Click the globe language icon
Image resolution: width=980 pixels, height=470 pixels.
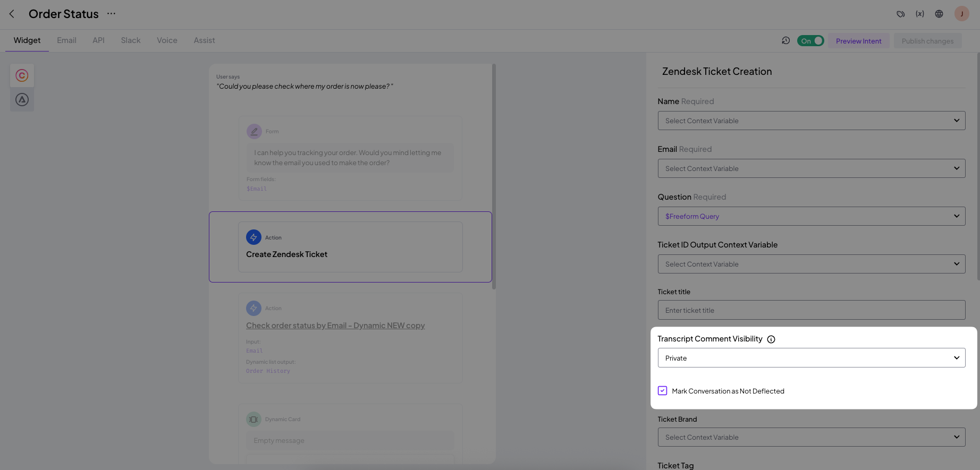pyautogui.click(x=939, y=14)
